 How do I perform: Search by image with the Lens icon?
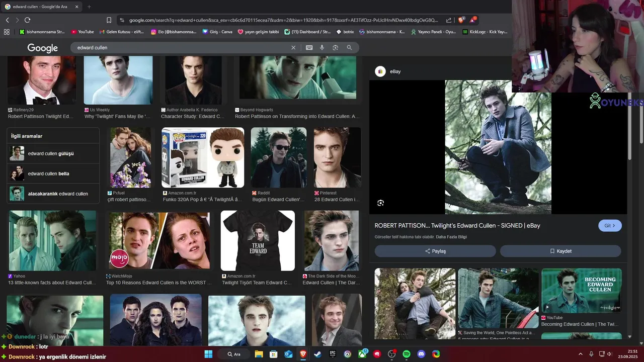(x=335, y=47)
